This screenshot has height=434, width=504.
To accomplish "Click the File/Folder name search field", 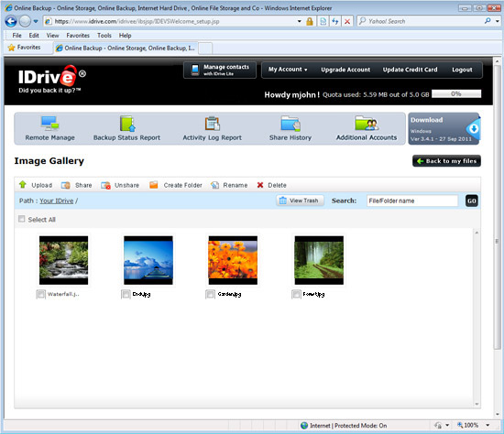I will click(412, 201).
